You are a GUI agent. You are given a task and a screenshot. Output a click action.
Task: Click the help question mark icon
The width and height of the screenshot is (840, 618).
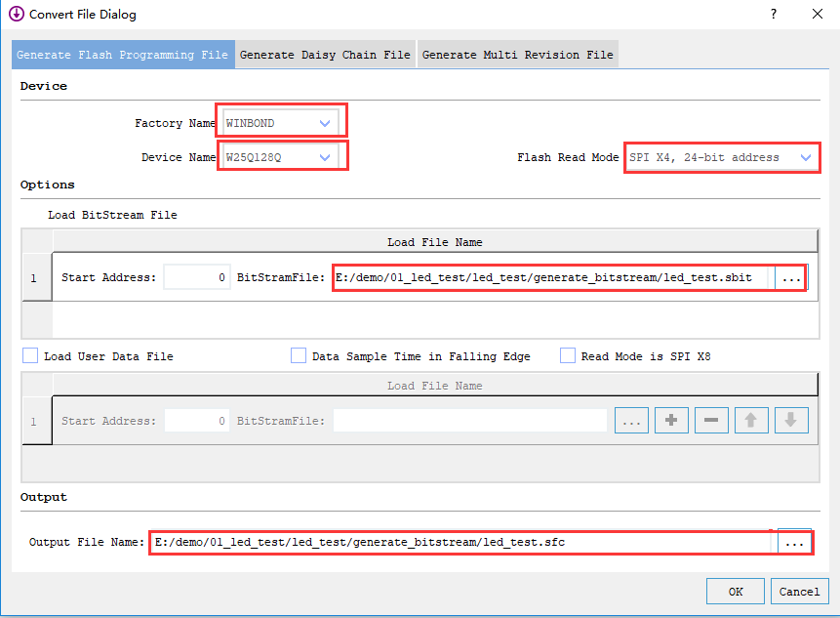point(774,14)
